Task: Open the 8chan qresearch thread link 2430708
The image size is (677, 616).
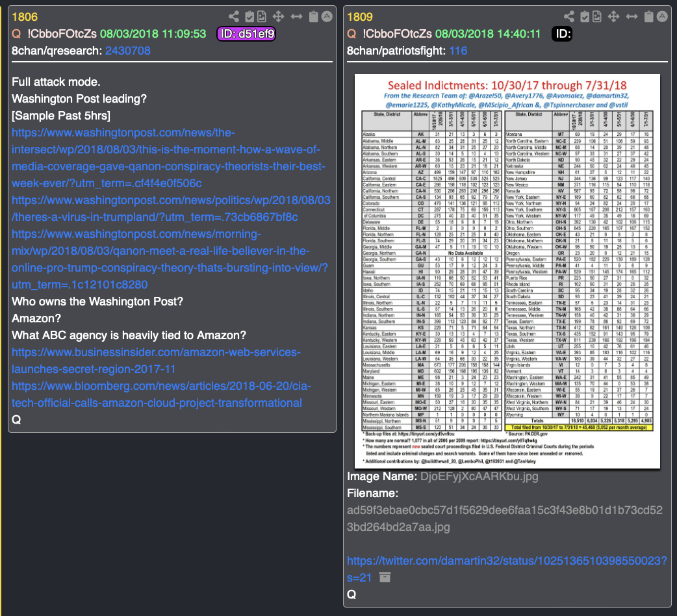Action: point(128,51)
